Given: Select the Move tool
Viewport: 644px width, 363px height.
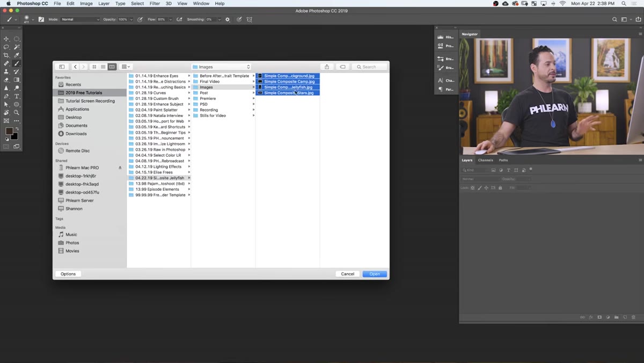Looking at the screenshot, I should pos(6,39).
